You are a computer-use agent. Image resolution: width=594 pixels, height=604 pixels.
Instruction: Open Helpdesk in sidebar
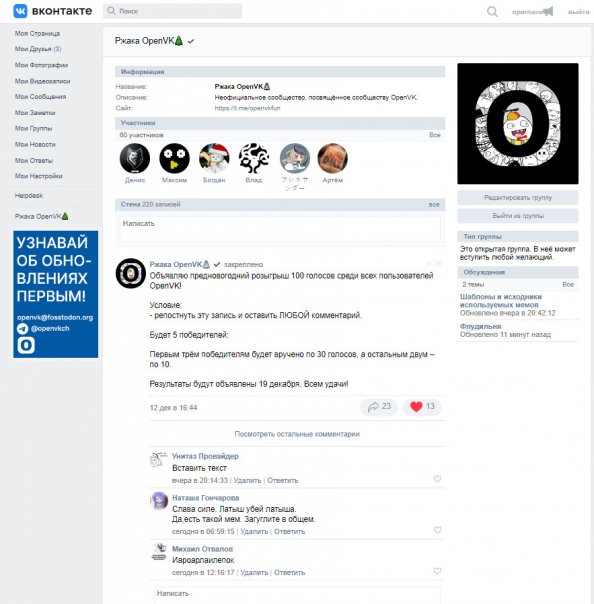point(29,196)
